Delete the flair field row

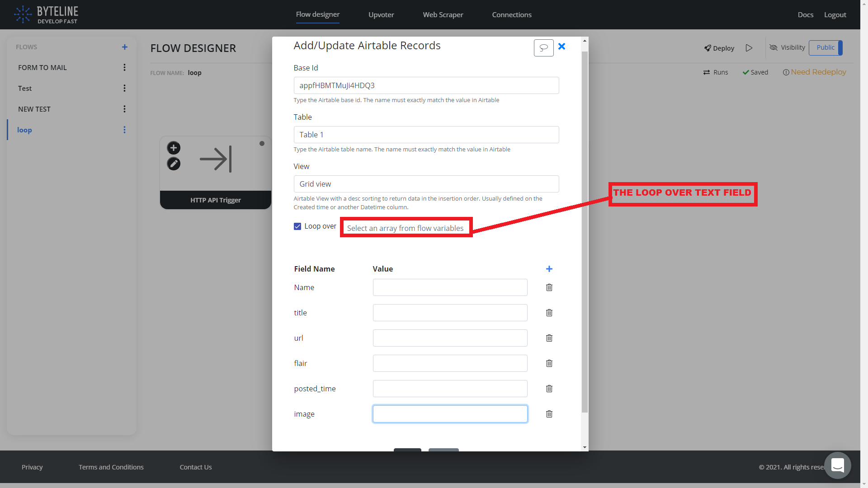point(549,363)
